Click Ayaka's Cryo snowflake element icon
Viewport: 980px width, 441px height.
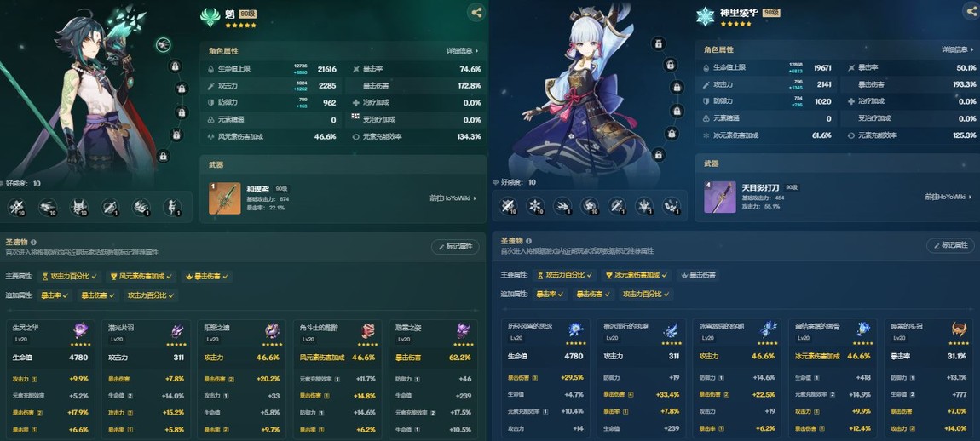pos(705,16)
